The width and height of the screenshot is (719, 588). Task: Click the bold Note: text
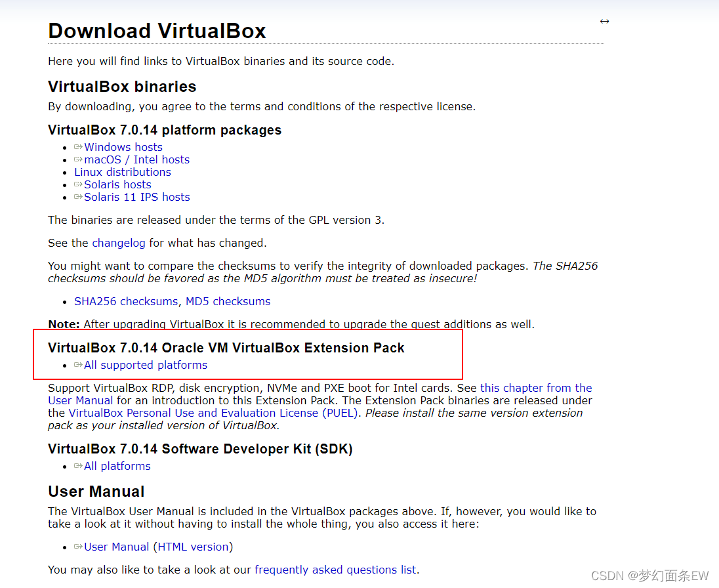tap(64, 324)
